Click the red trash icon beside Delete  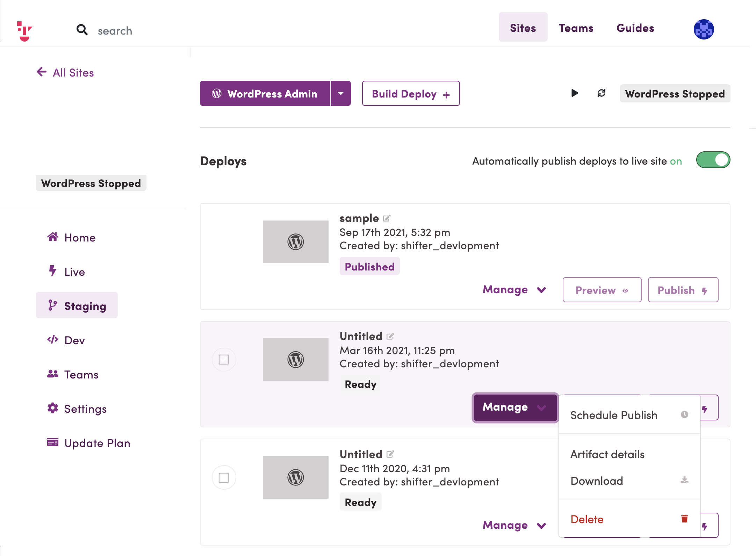(684, 519)
